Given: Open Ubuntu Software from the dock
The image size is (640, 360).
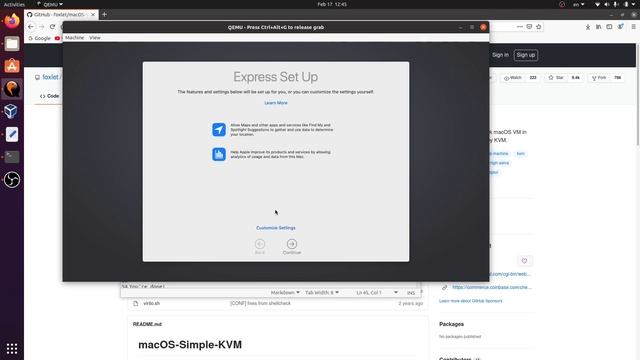Looking at the screenshot, I should click(12, 66).
